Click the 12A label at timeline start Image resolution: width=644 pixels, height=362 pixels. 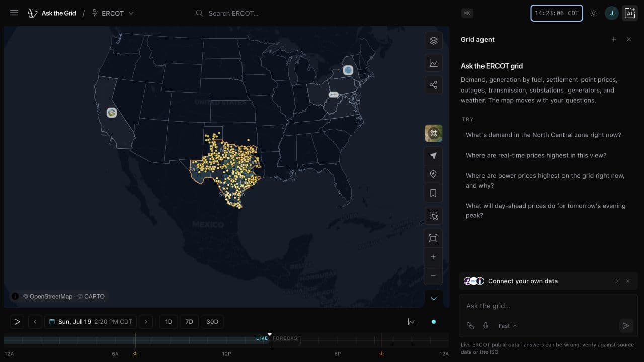pos(9,354)
